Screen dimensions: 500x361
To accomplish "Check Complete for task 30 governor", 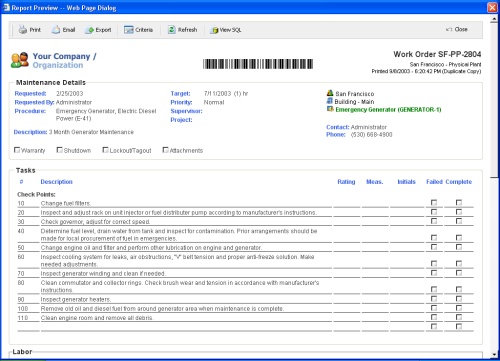I will [459, 221].
